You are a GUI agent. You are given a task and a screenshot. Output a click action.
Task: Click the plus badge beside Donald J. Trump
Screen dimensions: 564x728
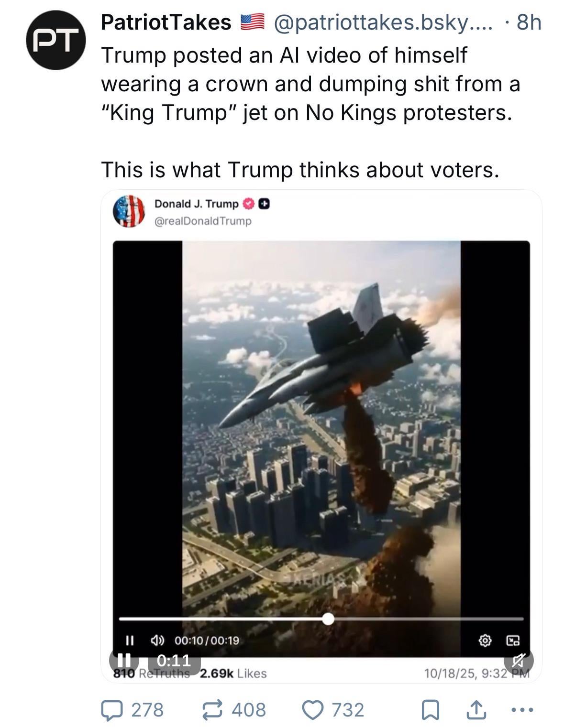pyautogui.click(x=264, y=204)
